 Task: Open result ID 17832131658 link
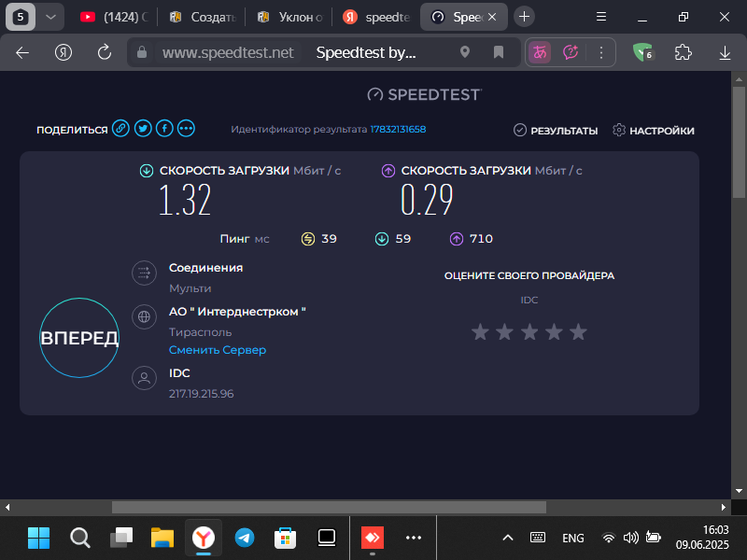pos(398,129)
